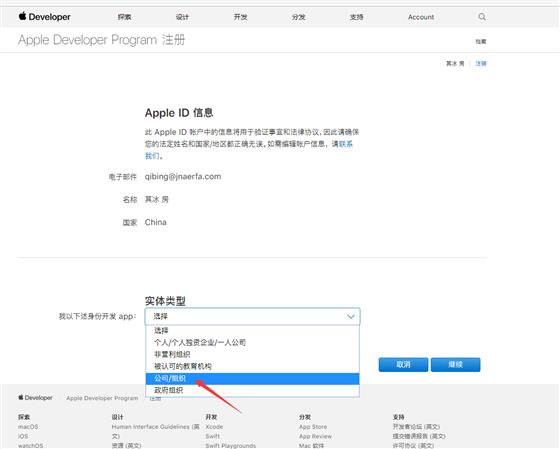Choose 政府组织 option
This screenshot has height=449, width=560.
click(252, 390)
